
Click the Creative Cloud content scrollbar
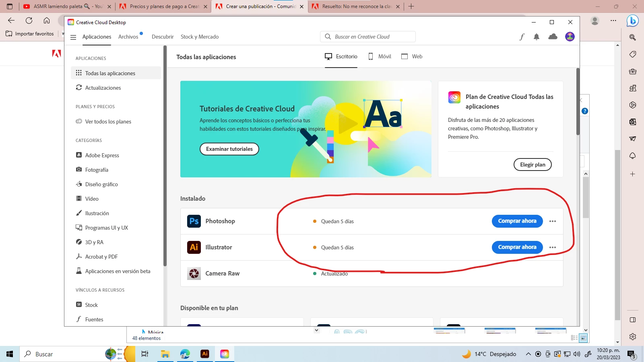coord(578,101)
